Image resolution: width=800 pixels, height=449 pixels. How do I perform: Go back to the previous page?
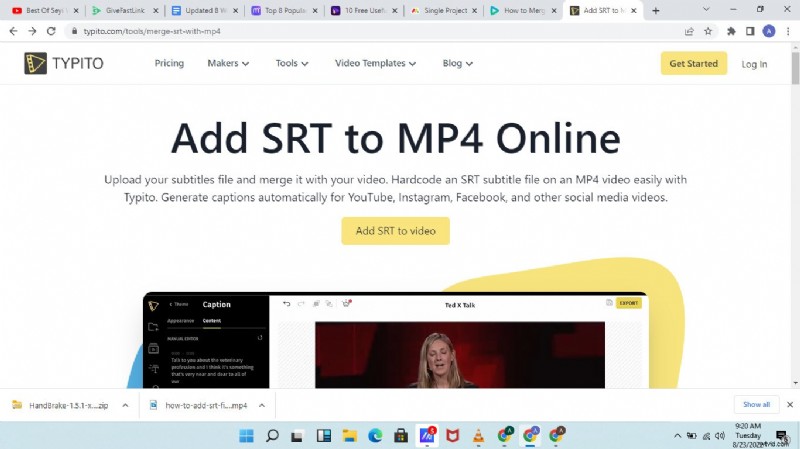click(13, 31)
